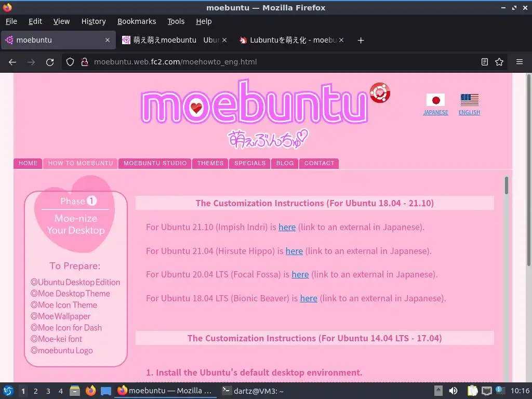
Task: Click the US flag image
Action: 470,100
